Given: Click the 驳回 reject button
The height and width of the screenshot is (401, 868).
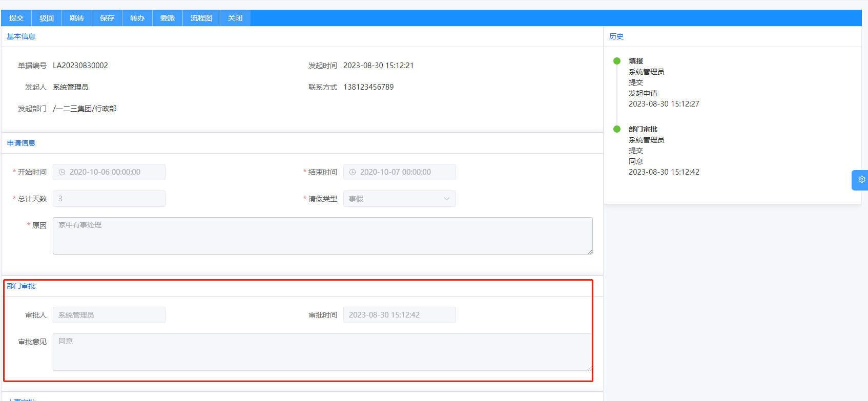Looking at the screenshot, I should pyautogui.click(x=47, y=18).
